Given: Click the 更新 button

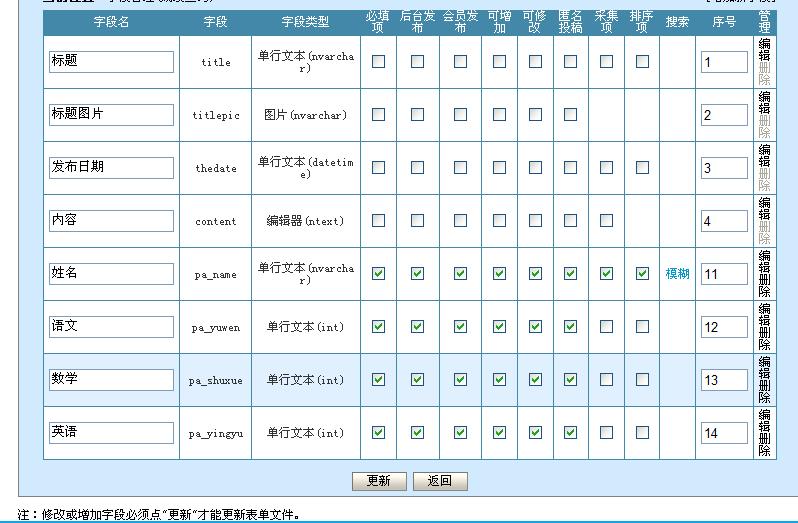Looking at the screenshot, I should click(379, 481).
